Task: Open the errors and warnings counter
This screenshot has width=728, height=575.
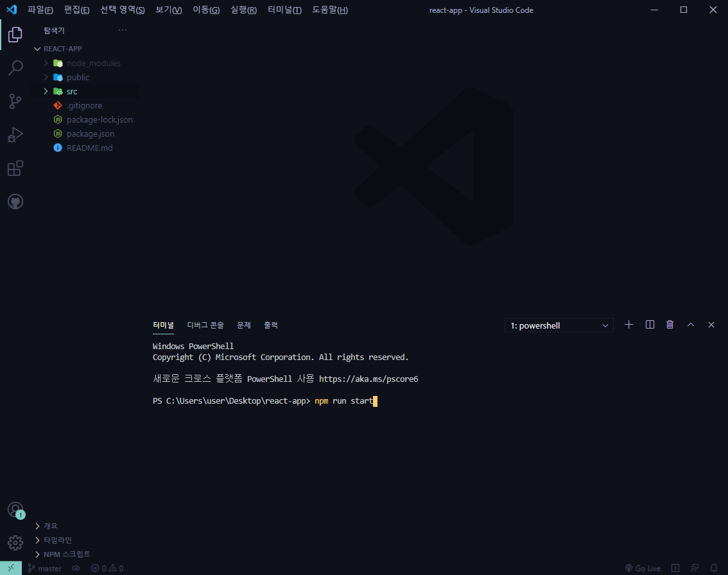Action: coord(107,568)
